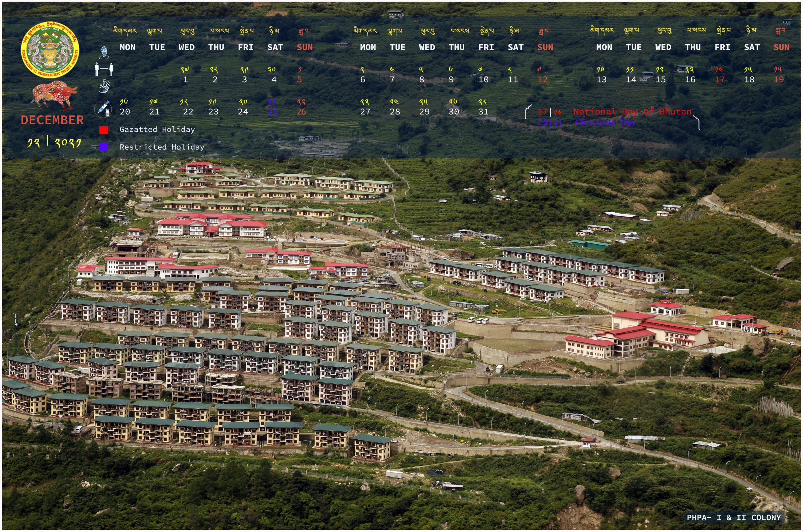Click the red Gazatted Holiday swatch
Viewport: 803px width, 532px height.
(104, 130)
